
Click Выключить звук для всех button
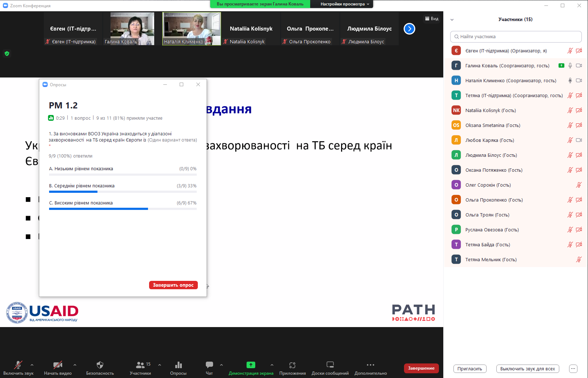pyautogui.click(x=527, y=369)
